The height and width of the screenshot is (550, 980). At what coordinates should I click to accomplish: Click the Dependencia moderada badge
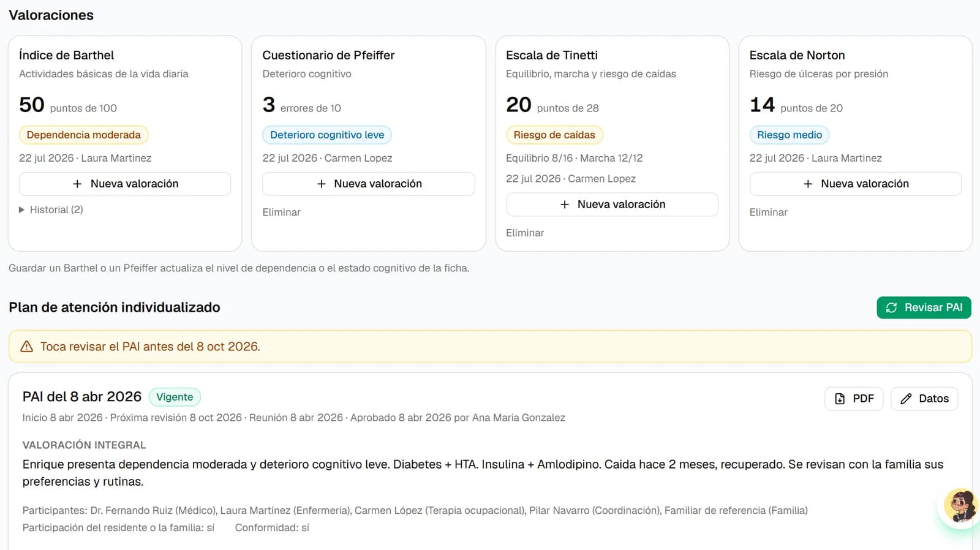pos(84,135)
